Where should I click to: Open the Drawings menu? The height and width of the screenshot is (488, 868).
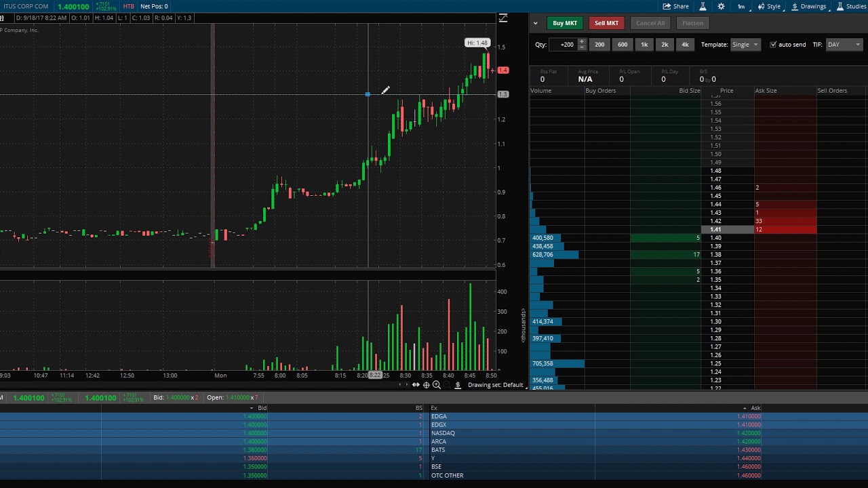click(x=808, y=7)
